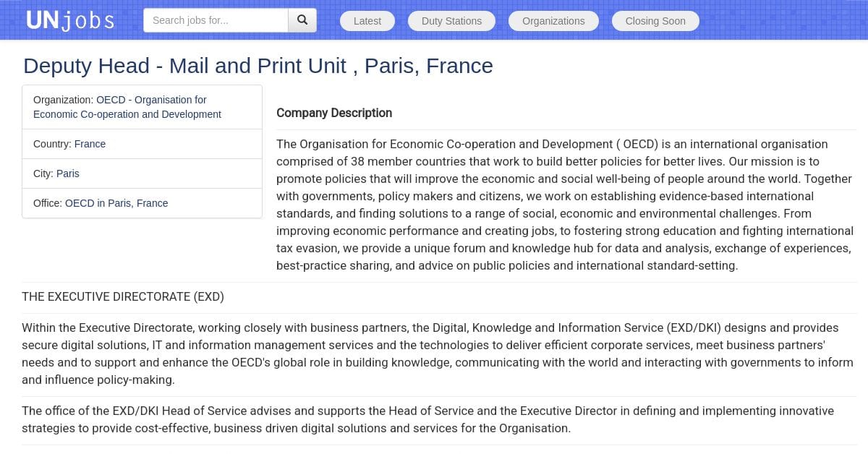Click the magnifying glass search icon
The height and width of the screenshot is (454, 868).
point(302,20)
